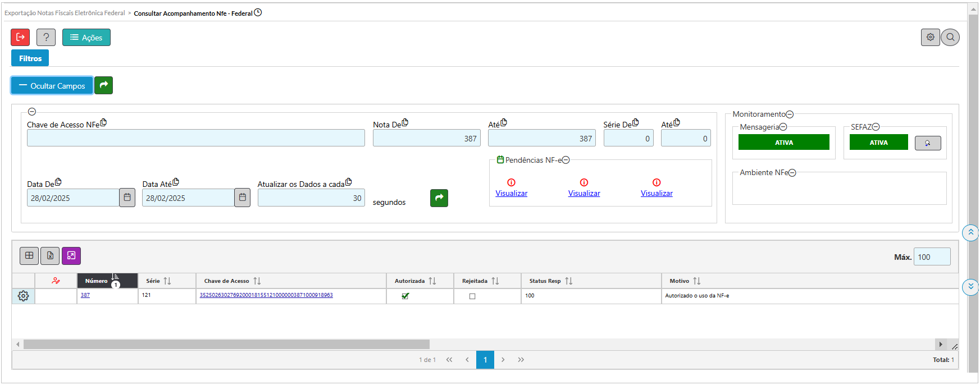Click the Excel export icon above grid
980x385 pixels.
click(x=50, y=256)
